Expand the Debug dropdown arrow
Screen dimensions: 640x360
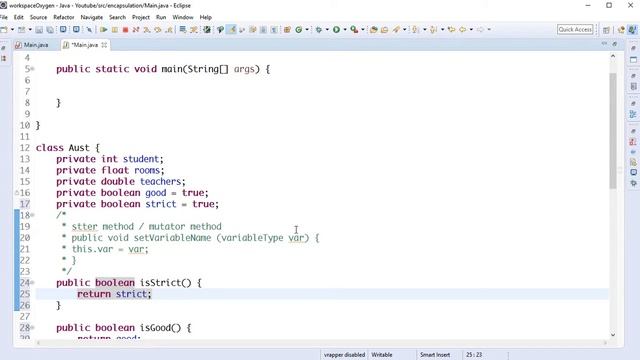click(x=327, y=29)
